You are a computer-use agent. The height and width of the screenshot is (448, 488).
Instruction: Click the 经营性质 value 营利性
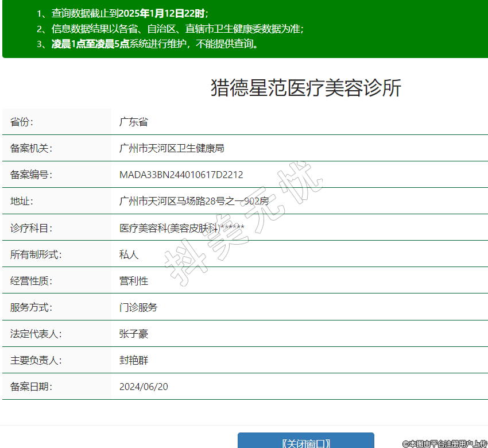133,281
